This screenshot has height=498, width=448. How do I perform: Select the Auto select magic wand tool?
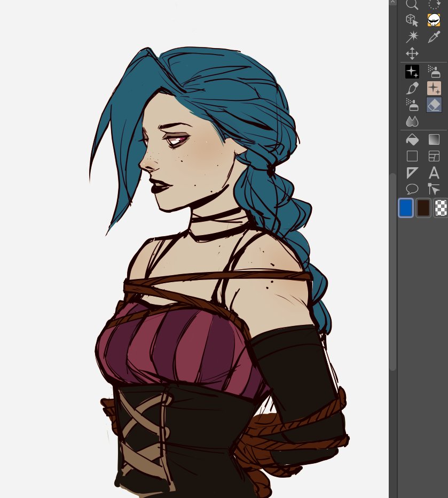pyautogui.click(x=412, y=37)
